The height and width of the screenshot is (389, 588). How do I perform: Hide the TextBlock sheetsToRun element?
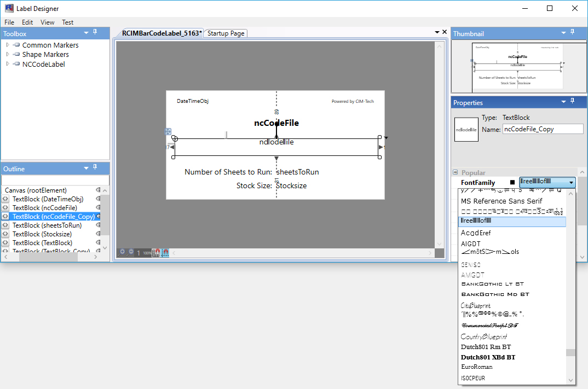pos(98,225)
